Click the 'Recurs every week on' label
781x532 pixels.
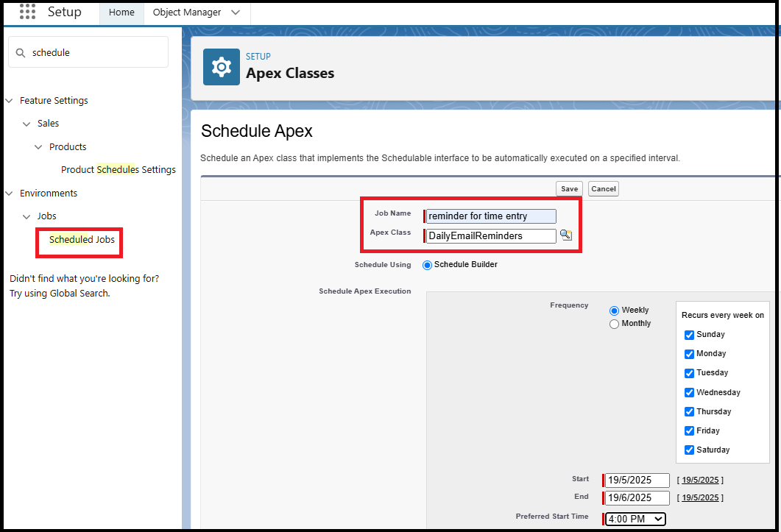coord(722,316)
